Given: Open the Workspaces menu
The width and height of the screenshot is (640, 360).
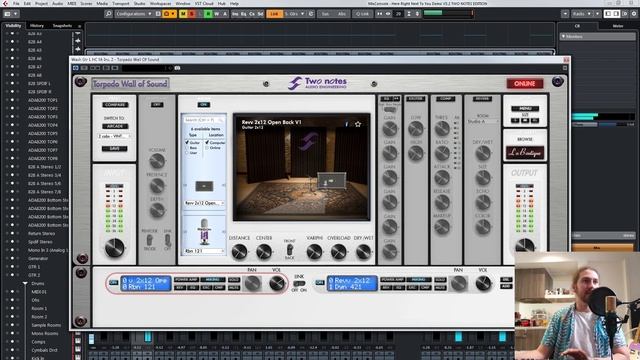Looking at the screenshot, I should [160, 3].
